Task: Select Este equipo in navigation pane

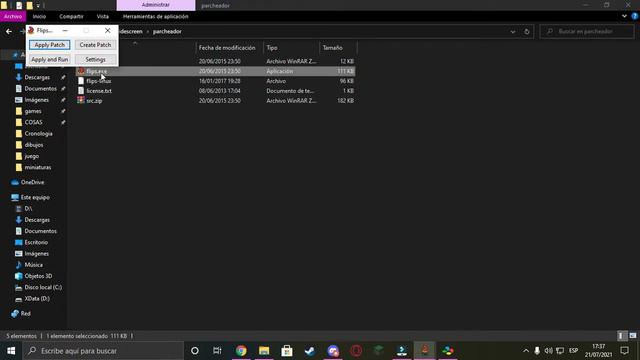Action: point(35,197)
